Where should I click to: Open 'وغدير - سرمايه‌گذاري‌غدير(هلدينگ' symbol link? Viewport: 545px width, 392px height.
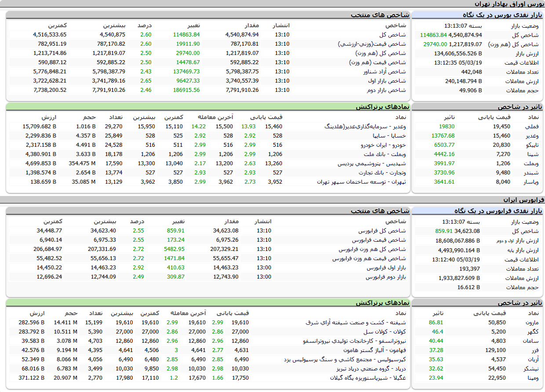pyautogui.click(x=366, y=127)
